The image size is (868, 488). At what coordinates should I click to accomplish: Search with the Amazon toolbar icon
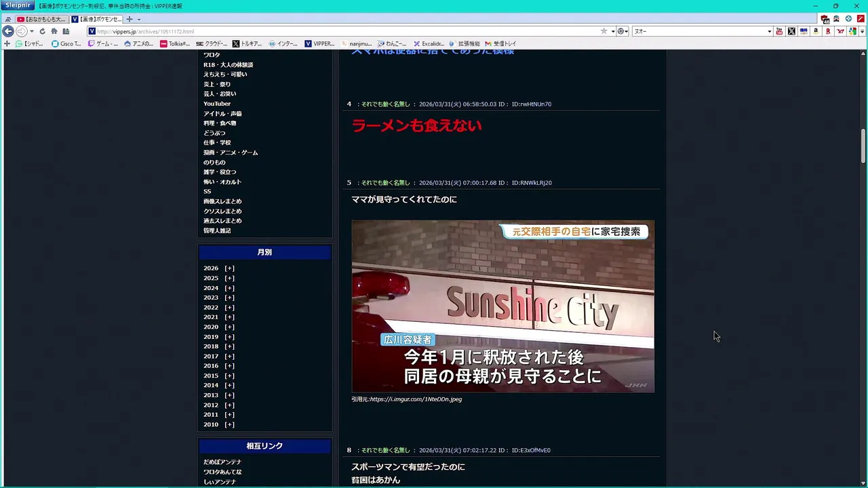[x=816, y=31]
